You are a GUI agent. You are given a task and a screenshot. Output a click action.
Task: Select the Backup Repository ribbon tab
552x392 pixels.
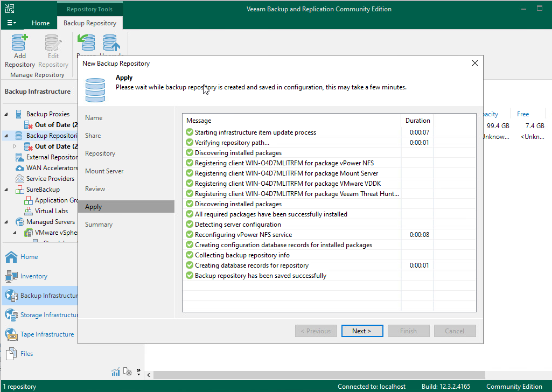[89, 23]
